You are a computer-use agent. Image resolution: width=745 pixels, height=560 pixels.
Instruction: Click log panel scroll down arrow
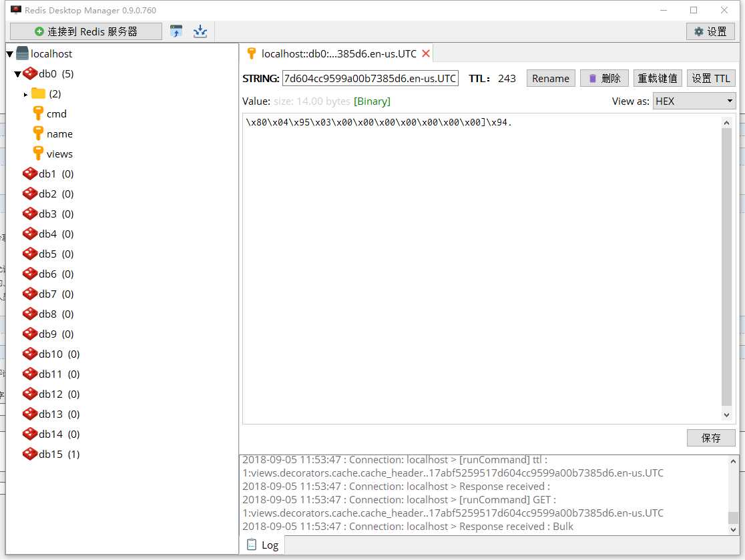[733, 529]
